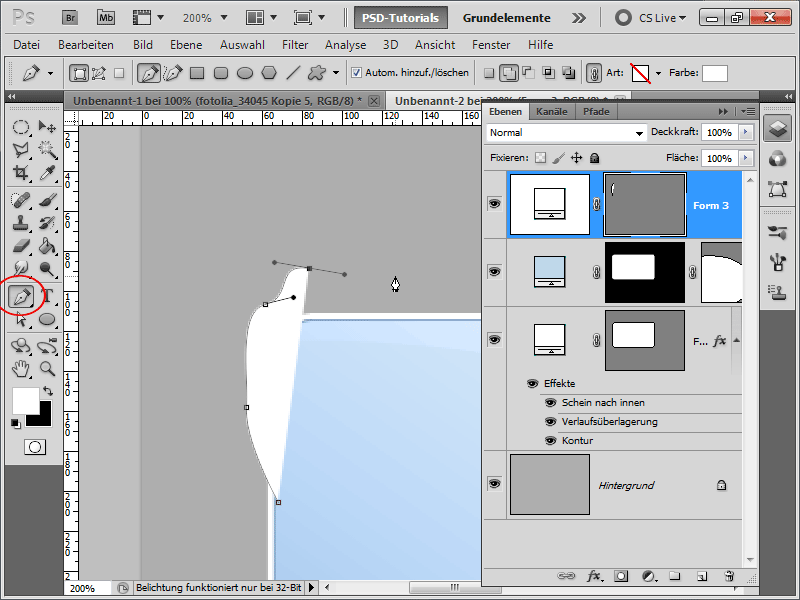
Task: Open the Auswahl menu
Action: [242, 45]
